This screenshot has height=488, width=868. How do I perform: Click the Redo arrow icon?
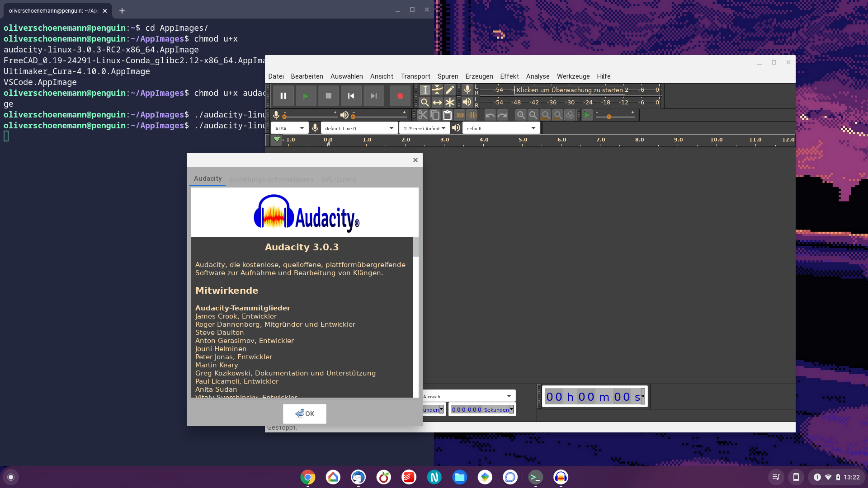click(502, 115)
